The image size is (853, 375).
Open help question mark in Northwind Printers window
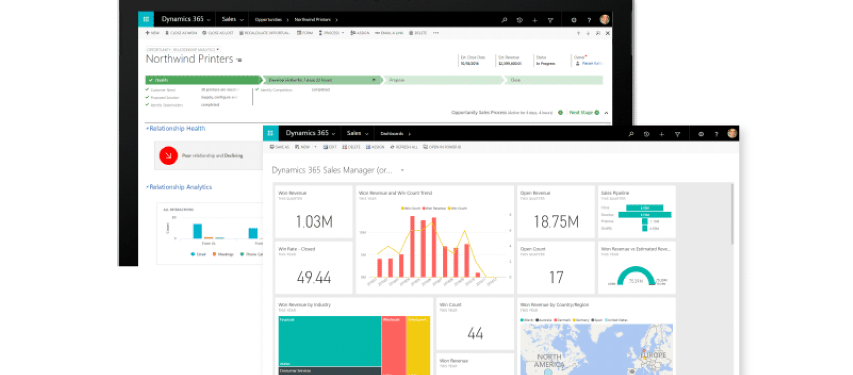click(x=589, y=20)
